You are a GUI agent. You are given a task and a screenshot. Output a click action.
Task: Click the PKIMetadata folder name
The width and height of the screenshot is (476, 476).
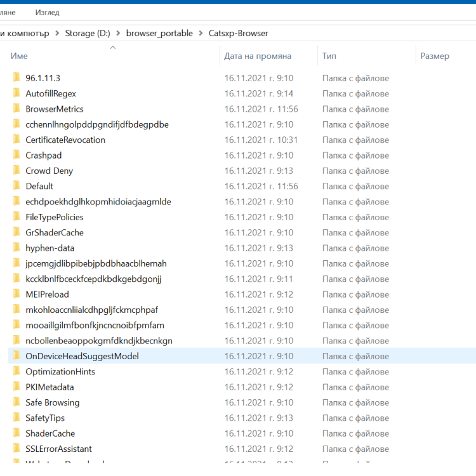[x=50, y=387]
